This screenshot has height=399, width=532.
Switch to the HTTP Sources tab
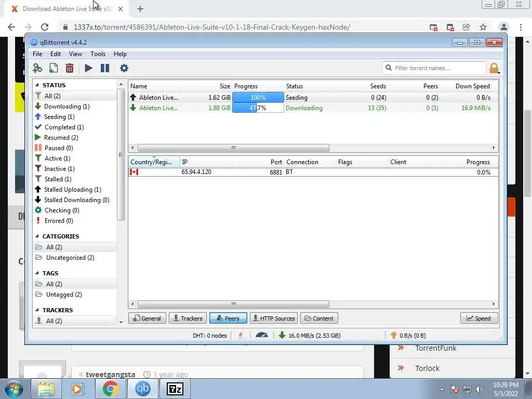point(274,318)
